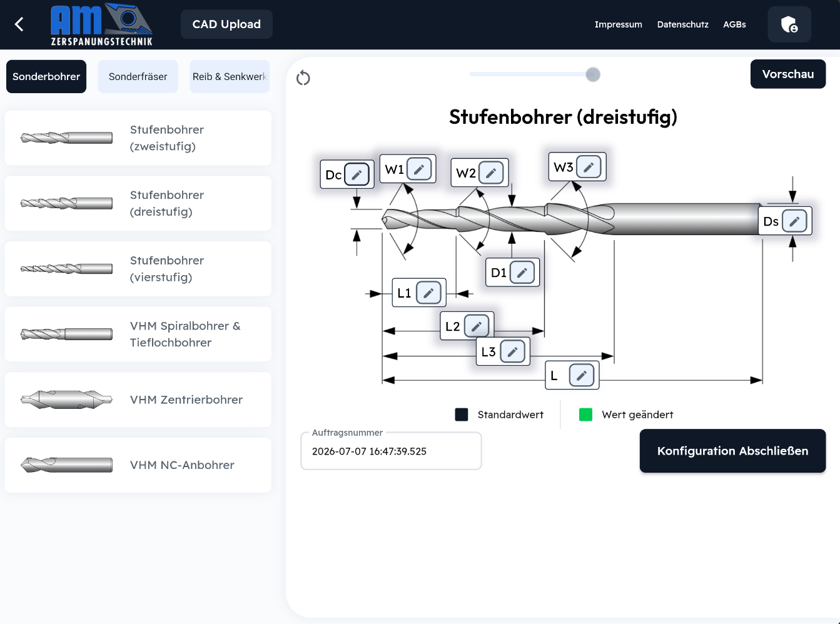Image resolution: width=840 pixels, height=624 pixels.
Task: Click the Standardwert legend text
Action: coord(510,415)
